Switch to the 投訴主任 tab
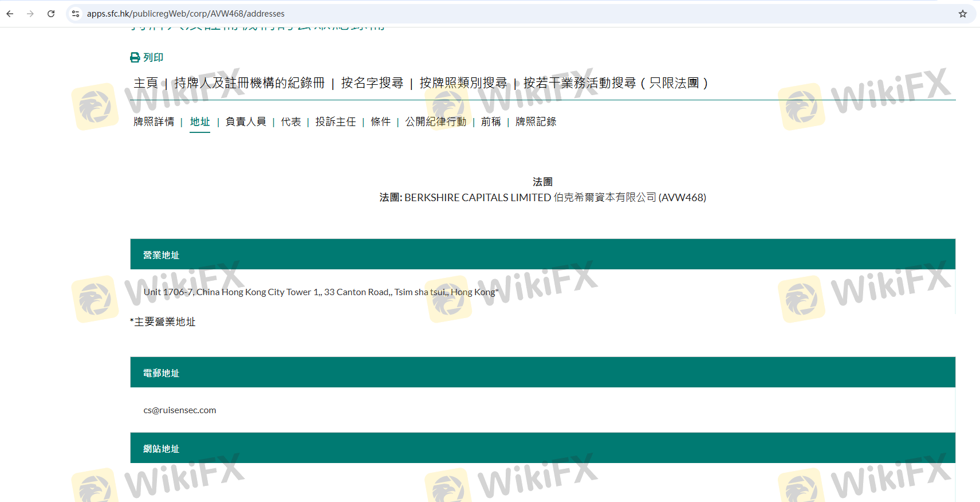This screenshot has width=980, height=502. [x=336, y=121]
